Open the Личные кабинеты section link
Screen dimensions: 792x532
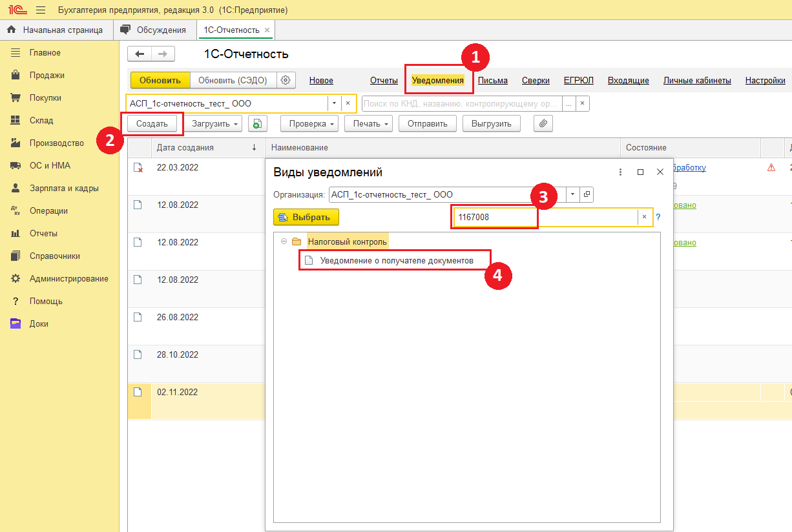click(697, 81)
